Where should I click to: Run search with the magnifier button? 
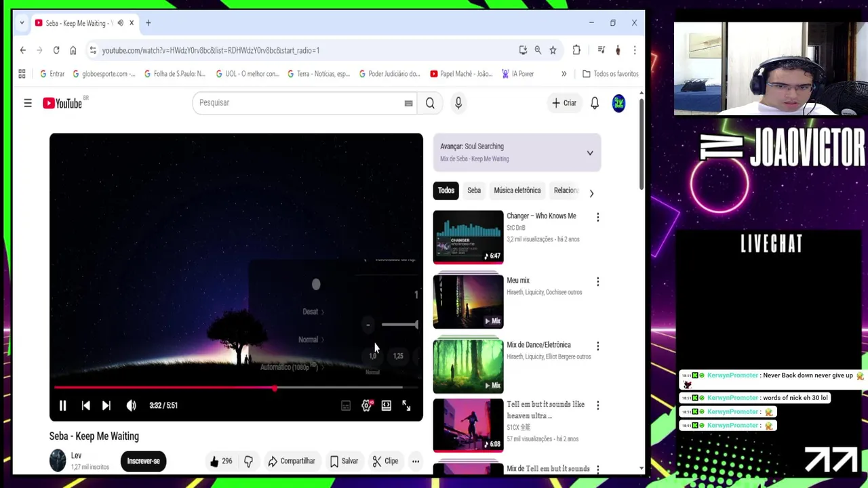pos(430,103)
